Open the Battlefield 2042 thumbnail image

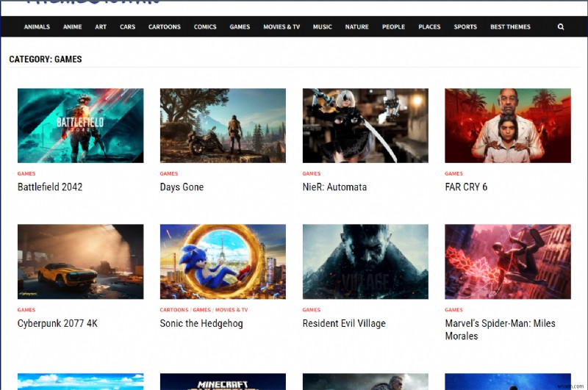80,126
